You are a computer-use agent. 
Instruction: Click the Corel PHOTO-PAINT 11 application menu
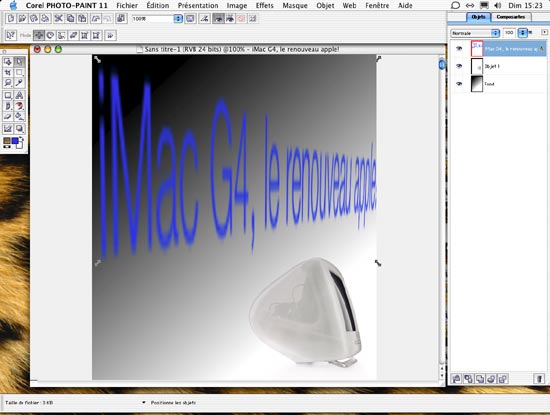(67, 5)
